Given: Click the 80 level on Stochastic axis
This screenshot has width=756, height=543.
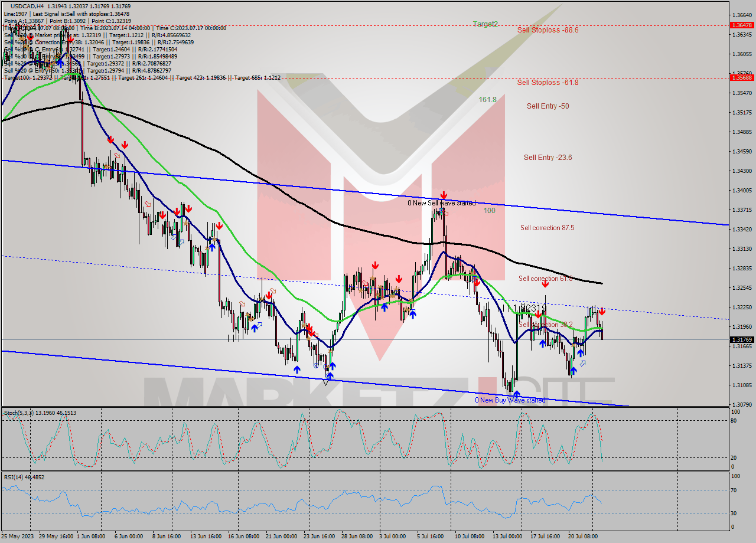Looking at the screenshot, I should pos(733,421).
